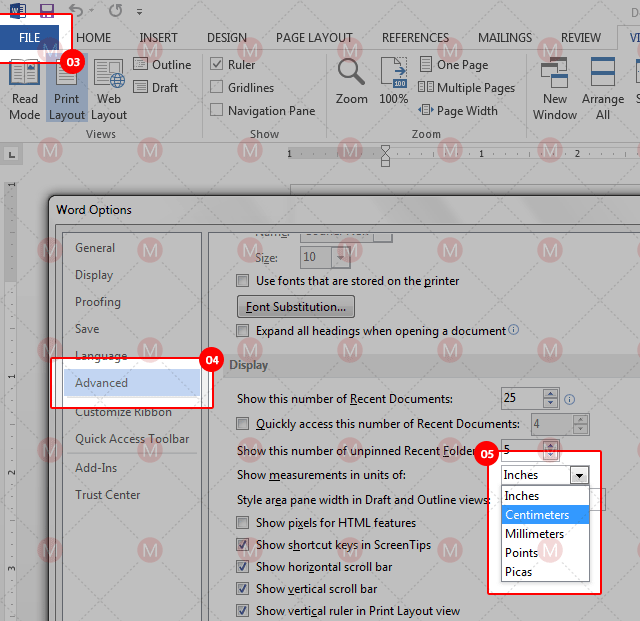Choose One Page zoom view
The width and height of the screenshot is (640, 621).
coord(454,65)
